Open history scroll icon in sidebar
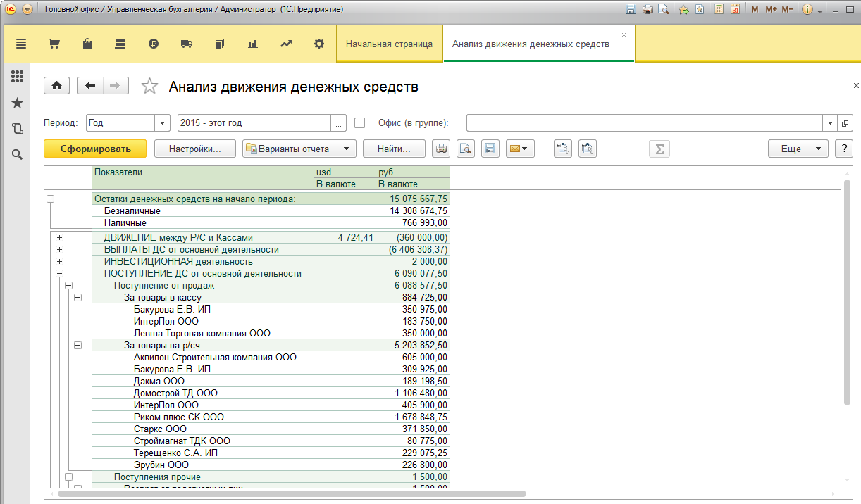 [18, 129]
